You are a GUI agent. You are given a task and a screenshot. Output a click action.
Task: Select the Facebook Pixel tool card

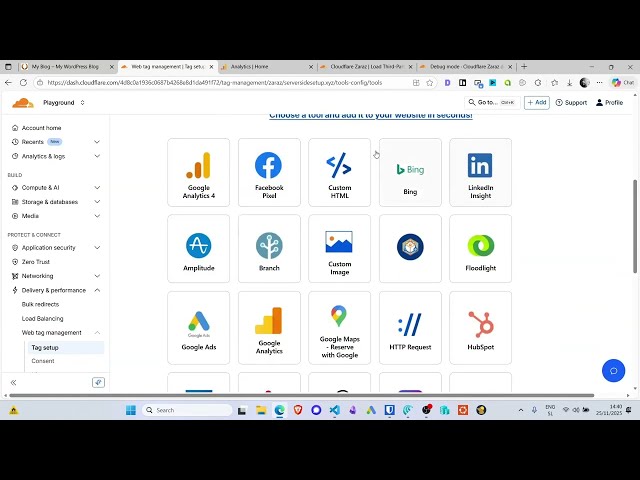(269, 172)
